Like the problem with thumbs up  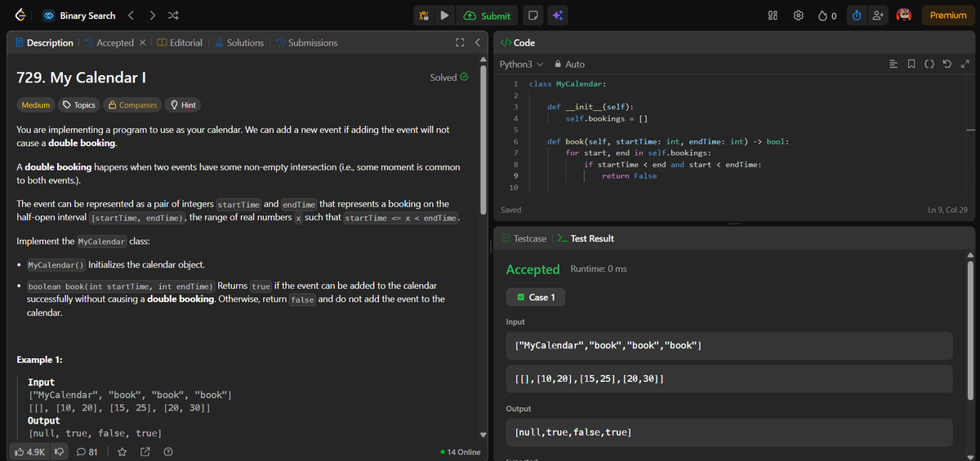click(30, 451)
